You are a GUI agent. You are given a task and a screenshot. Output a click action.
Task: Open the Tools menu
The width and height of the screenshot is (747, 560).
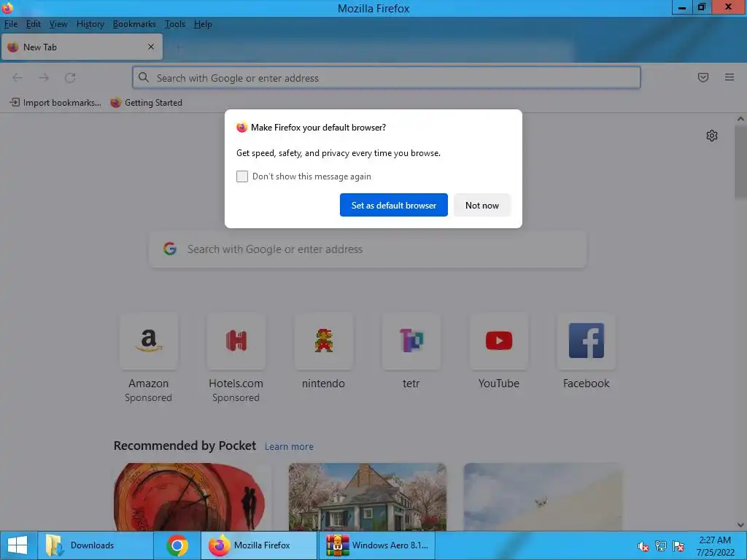[175, 24]
